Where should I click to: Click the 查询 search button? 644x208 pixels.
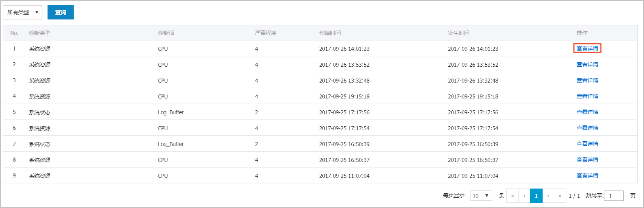(61, 12)
